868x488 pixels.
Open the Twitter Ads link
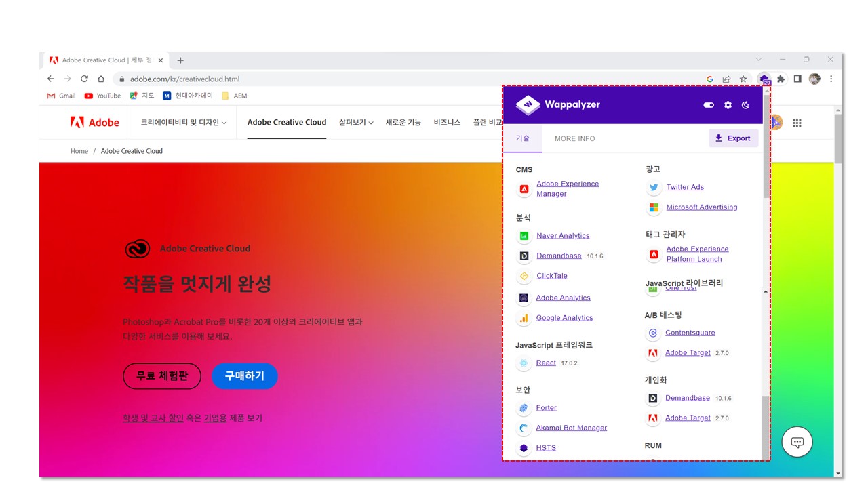coord(685,187)
